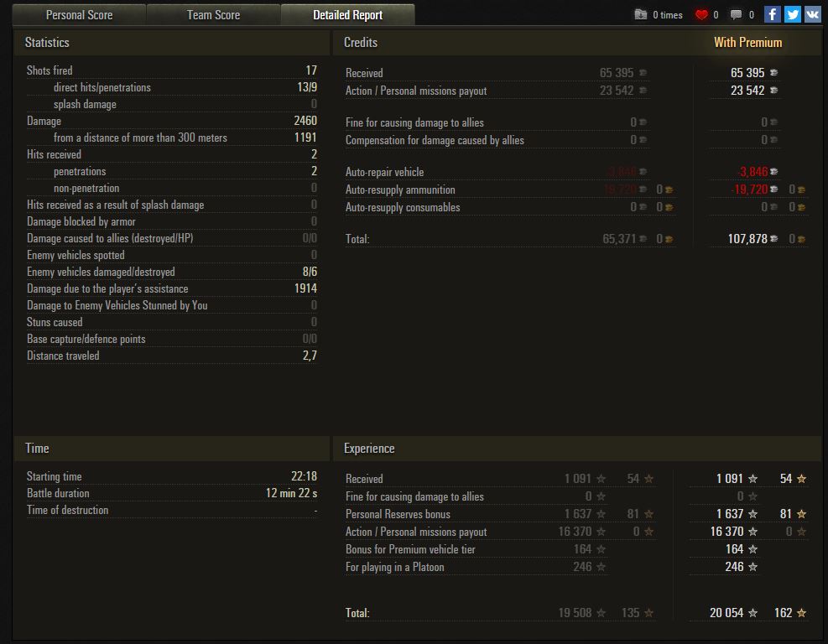This screenshot has height=644, width=828.
Task: Click star icon beside base total 19 508
Action: click(601, 612)
